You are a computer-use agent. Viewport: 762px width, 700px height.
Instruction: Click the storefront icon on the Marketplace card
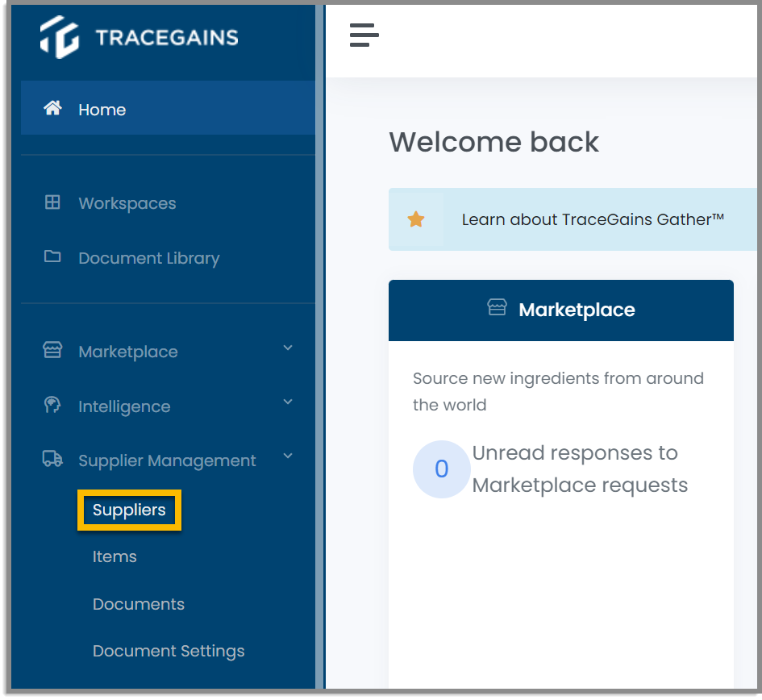[495, 308]
